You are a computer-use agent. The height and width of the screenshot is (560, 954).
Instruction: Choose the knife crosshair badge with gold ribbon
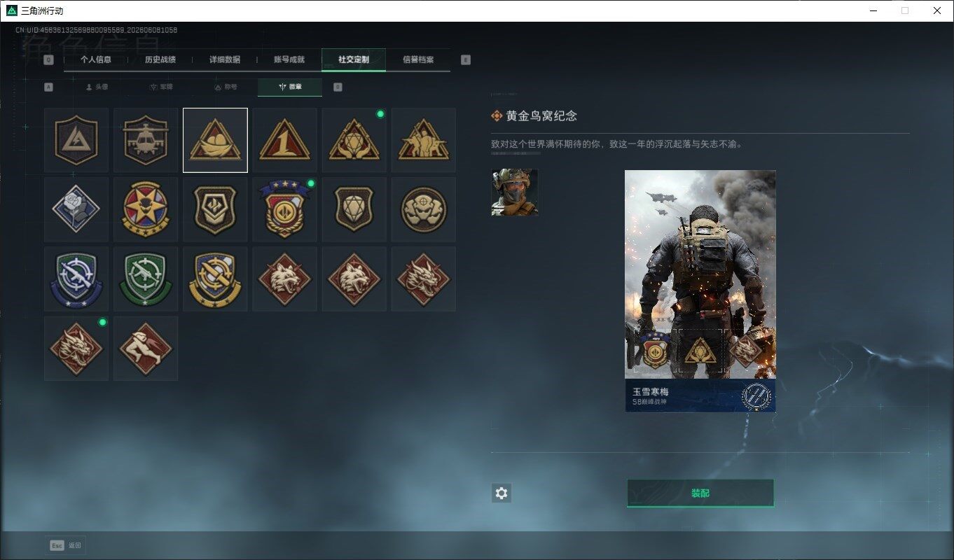(215, 279)
